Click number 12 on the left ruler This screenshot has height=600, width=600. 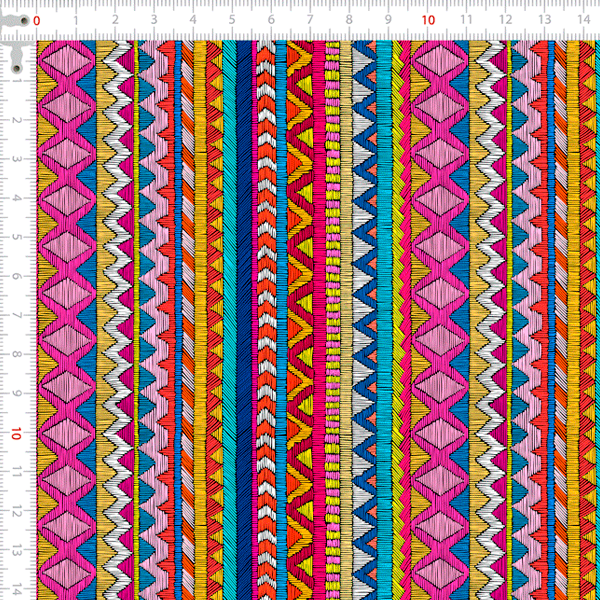[x=18, y=512]
